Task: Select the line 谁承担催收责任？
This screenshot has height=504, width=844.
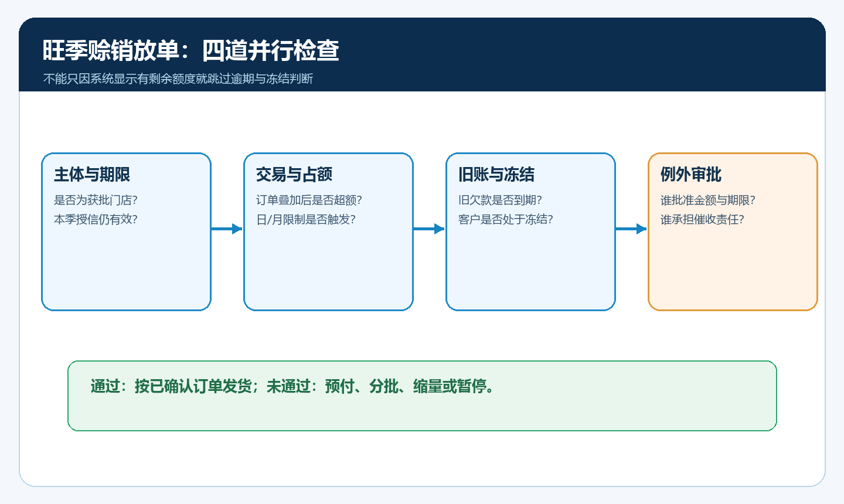Action: (702, 220)
